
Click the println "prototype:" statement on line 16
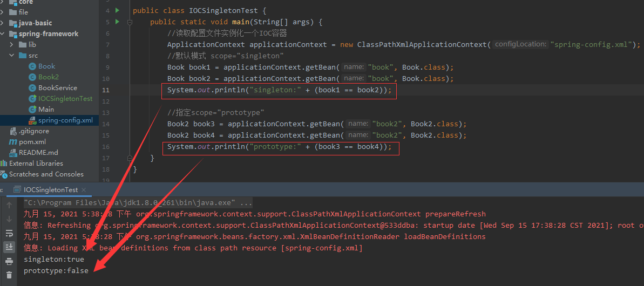[279, 146]
